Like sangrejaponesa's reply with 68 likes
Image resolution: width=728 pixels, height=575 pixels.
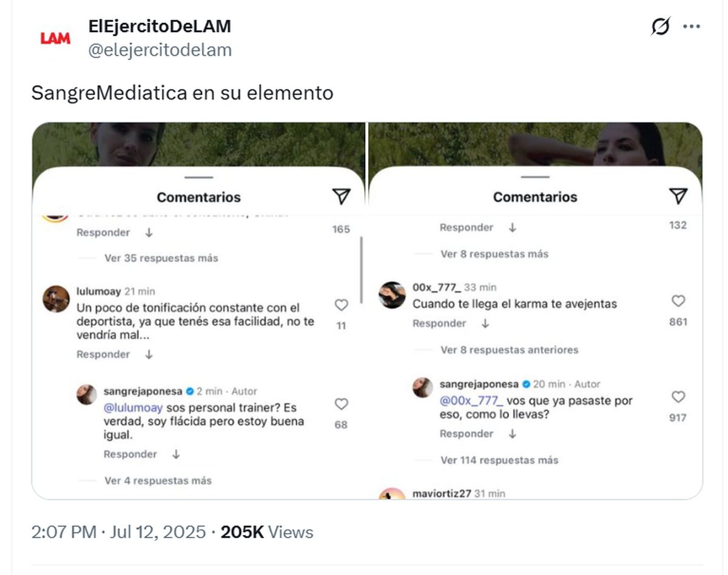[342, 404]
